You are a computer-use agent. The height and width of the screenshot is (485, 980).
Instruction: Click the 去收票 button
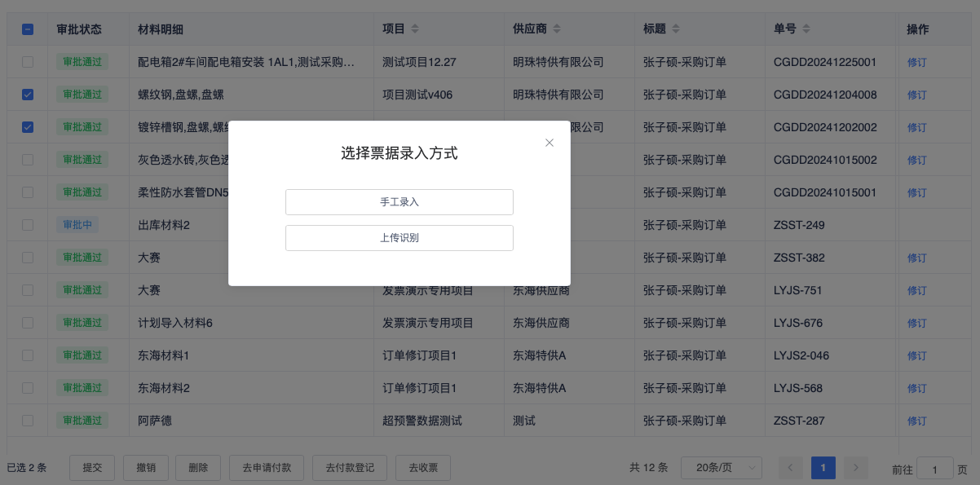(423, 468)
